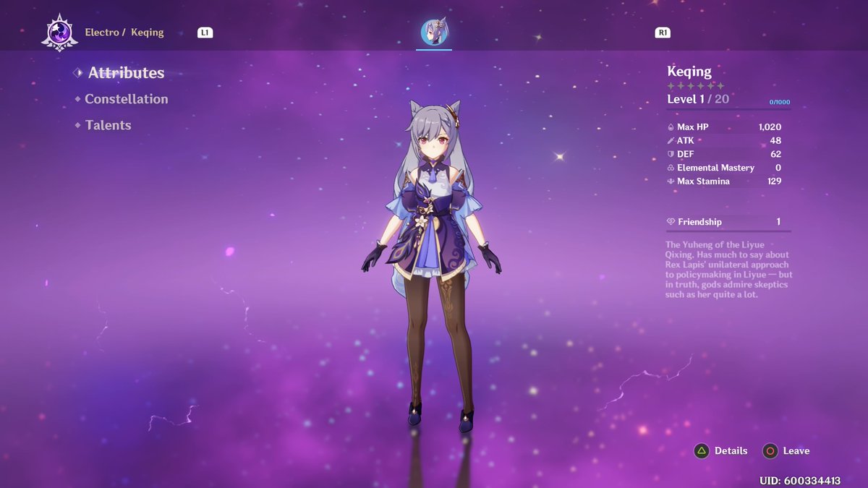Screen dimensions: 868x488
Task: Click the diamond bullet beside Constellation
Action: (x=77, y=99)
